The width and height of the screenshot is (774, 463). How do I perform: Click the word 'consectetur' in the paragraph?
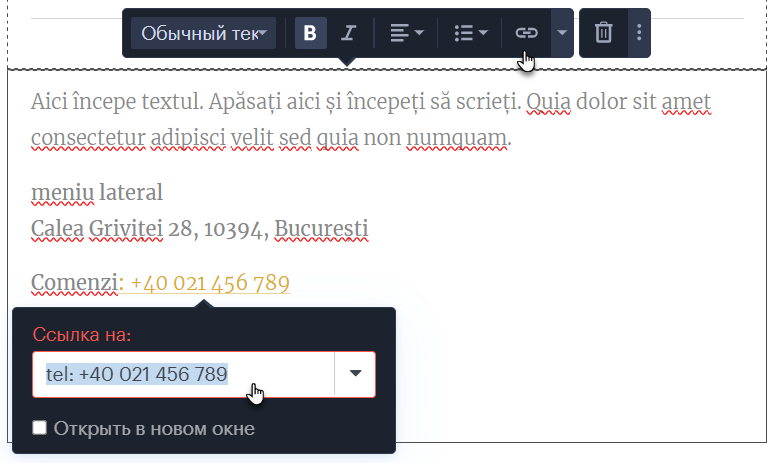pos(88,138)
